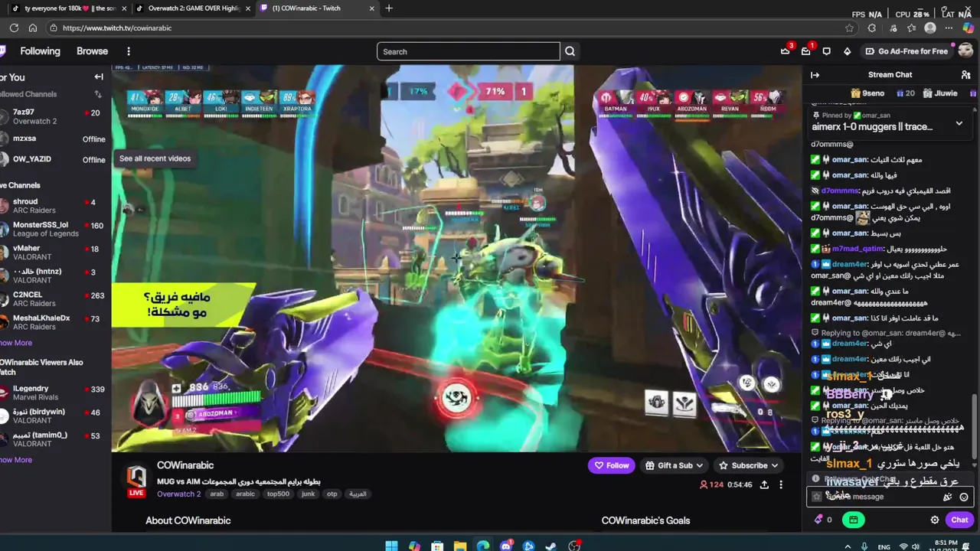Viewport: 980px width, 551px height.
Task: Show more live channels list
Action: tap(15, 343)
